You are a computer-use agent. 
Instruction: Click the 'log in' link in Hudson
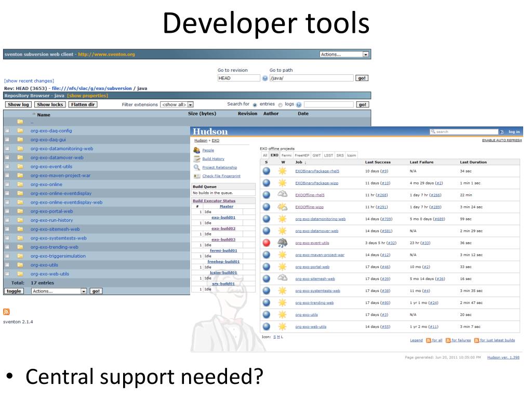tap(514, 131)
